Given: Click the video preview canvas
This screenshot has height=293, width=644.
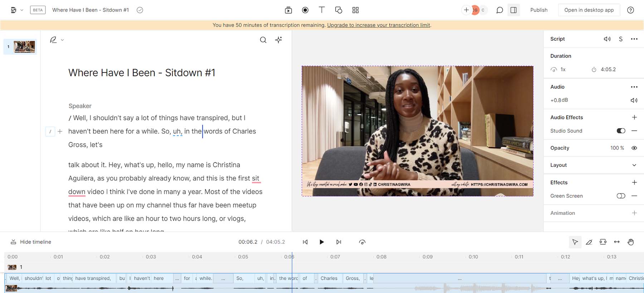Looking at the screenshot, I should click(418, 131).
